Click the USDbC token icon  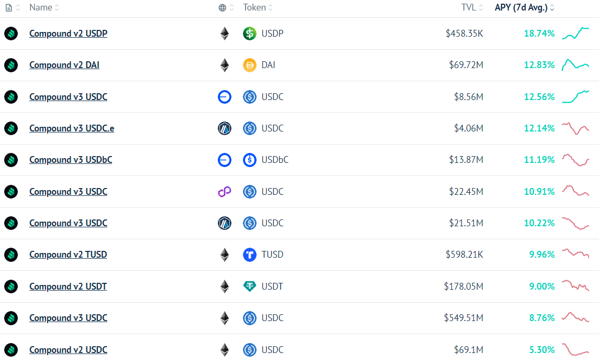(249, 160)
